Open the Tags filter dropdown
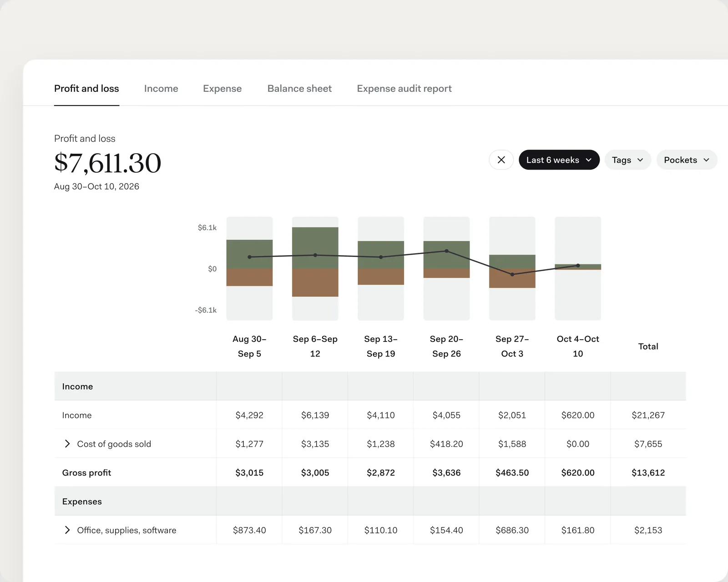Viewport: 728px width, 582px height. (x=627, y=160)
